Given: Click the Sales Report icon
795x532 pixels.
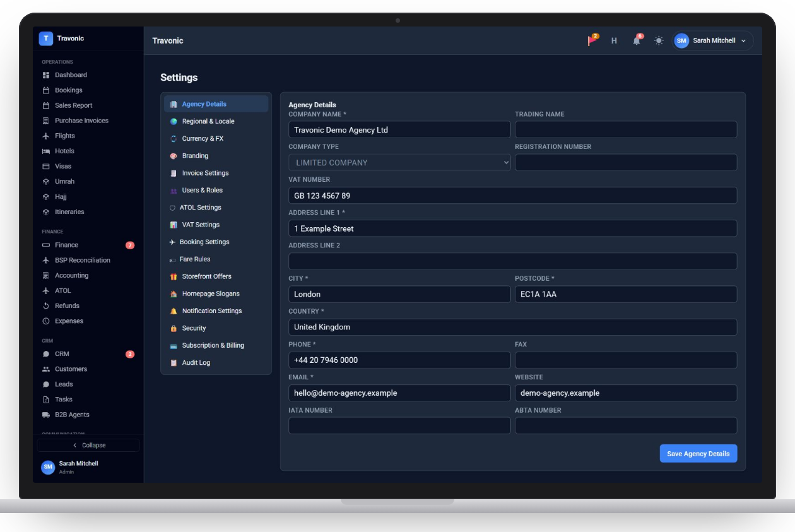Looking at the screenshot, I should [46, 105].
